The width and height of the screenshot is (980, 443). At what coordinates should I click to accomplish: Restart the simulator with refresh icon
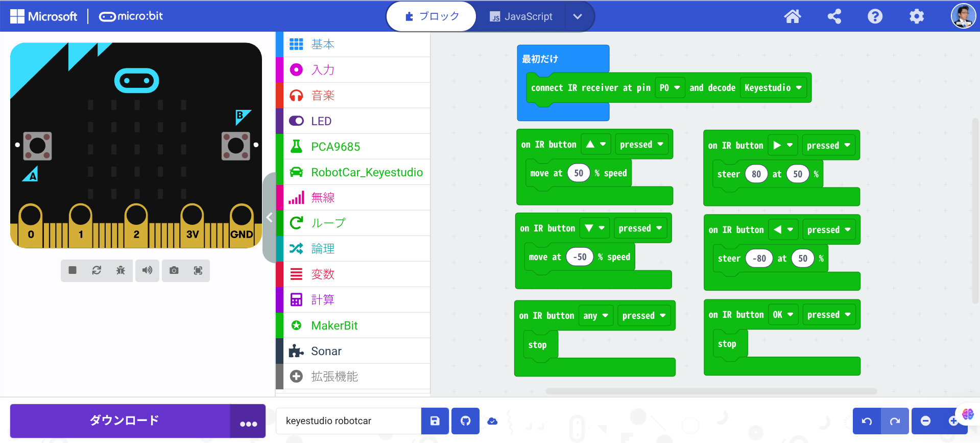[97, 270]
